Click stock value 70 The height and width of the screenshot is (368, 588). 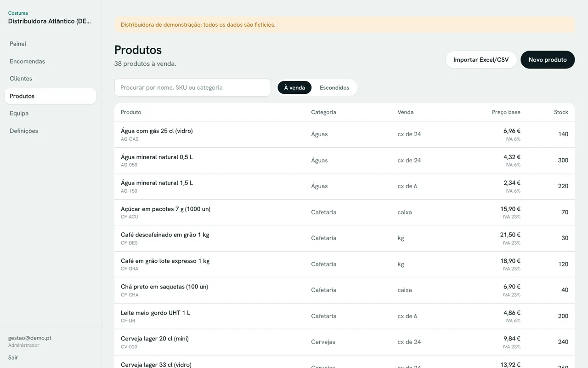pyautogui.click(x=565, y=212)
